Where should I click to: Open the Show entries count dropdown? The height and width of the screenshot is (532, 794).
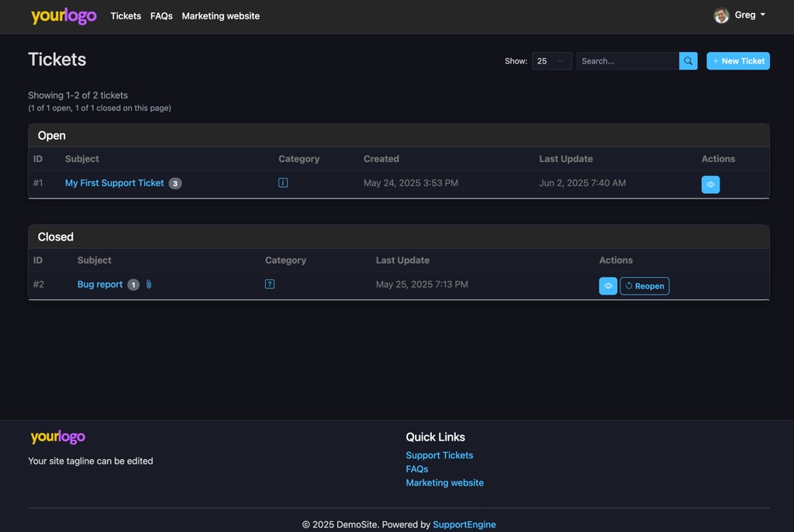(551, 60)
